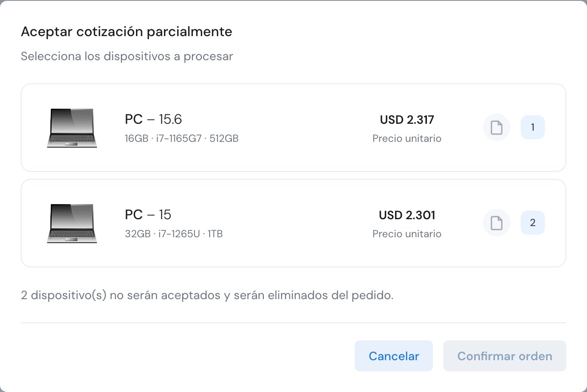This screenshot has width=587, height=392.
Task: Click the Confirmar orden button
Action: coord(505,356)
